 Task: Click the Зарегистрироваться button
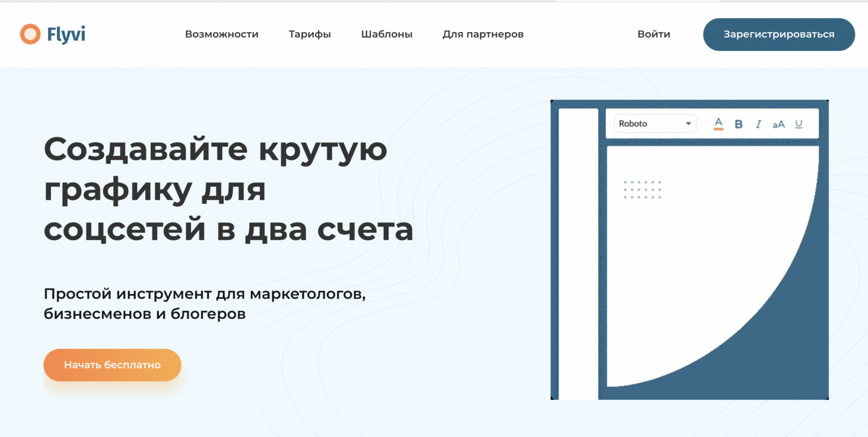click(779, 34)
